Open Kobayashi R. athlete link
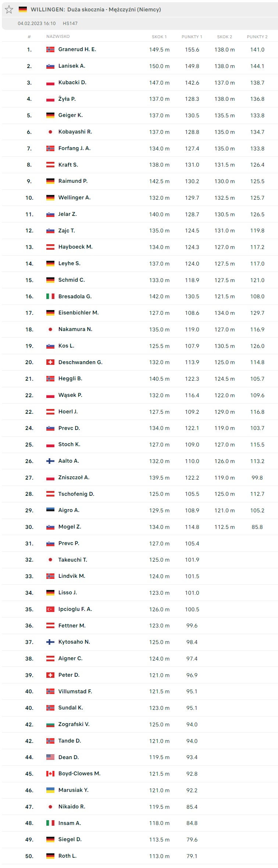The width and height of the screenshot is (278, 868). click(x=75, y=132)
